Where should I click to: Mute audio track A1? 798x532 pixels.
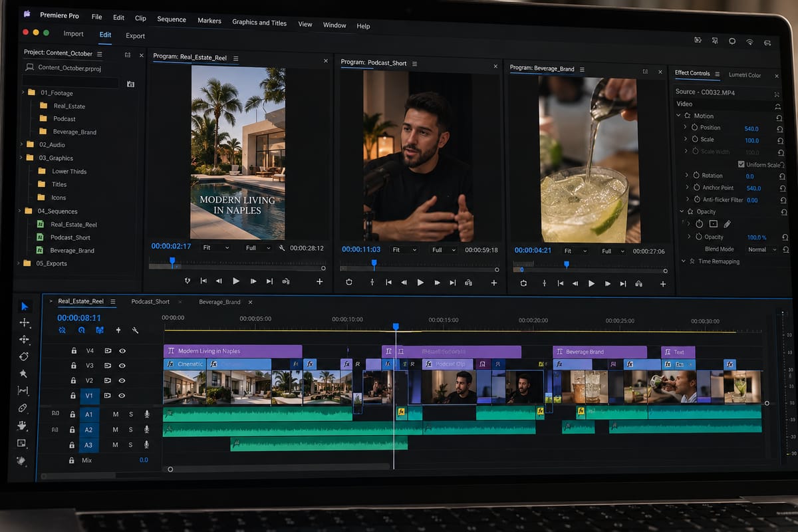pos(116,414)
